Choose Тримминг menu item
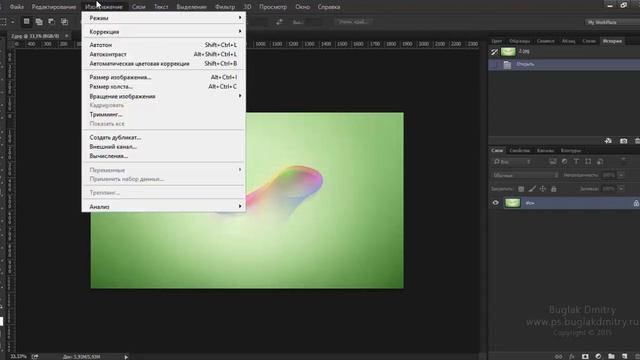The height and width of the screenshot is (360, 640). (x=164, y=114)
